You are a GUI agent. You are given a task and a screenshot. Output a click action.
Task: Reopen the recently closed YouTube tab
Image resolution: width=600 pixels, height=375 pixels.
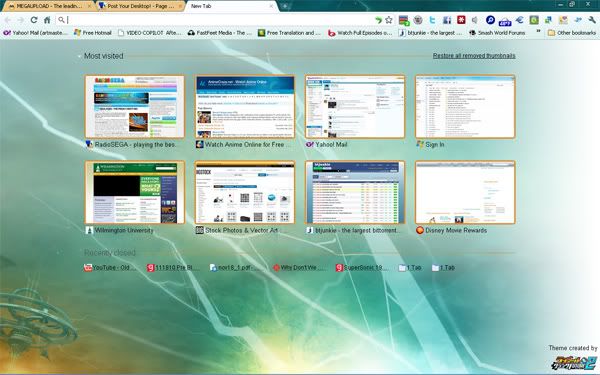click(x=110, y=267)
